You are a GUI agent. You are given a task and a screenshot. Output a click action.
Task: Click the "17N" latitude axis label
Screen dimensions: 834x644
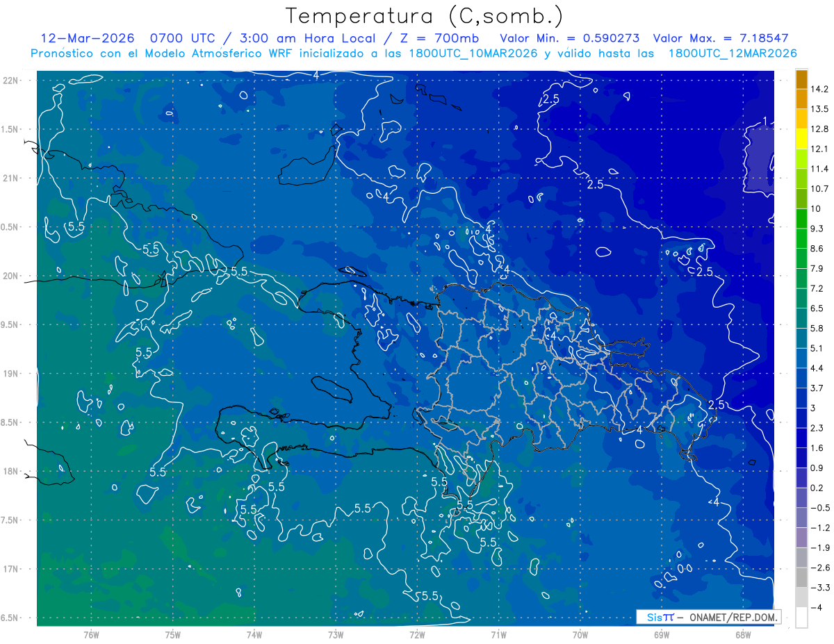coord(10,570)
